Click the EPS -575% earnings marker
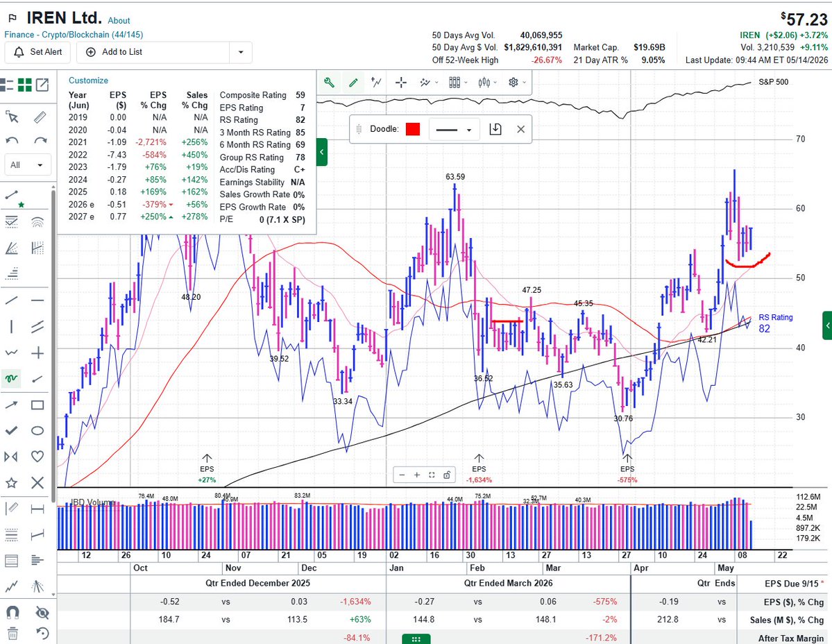The width and height of the screenshot is (832, 644). pos(627,468)
